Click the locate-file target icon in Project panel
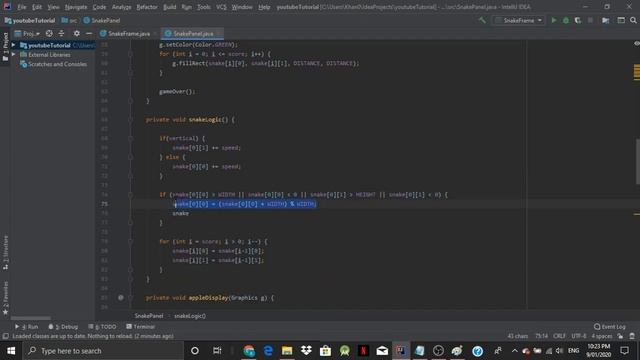The height and width of the screenshot is (360, 640). pos(49,33)
